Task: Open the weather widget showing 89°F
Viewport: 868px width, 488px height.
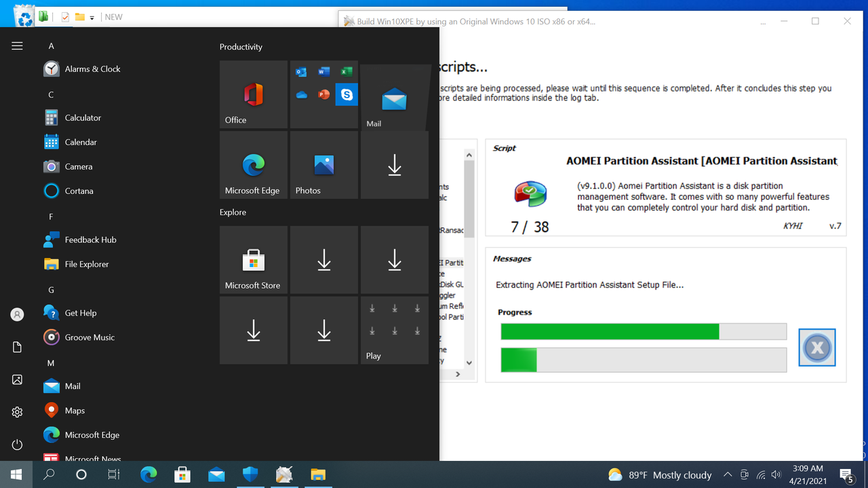Action: point(660,475)
